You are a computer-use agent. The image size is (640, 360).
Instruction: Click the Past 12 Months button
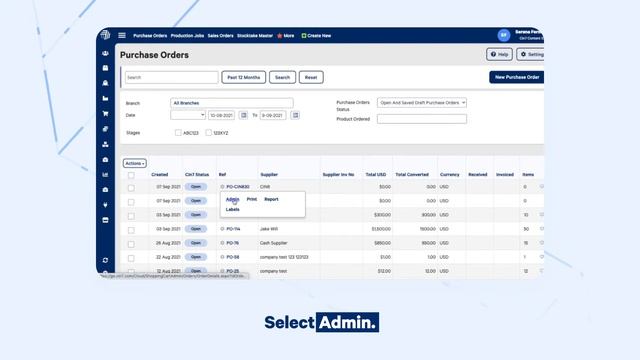[244, 77]
